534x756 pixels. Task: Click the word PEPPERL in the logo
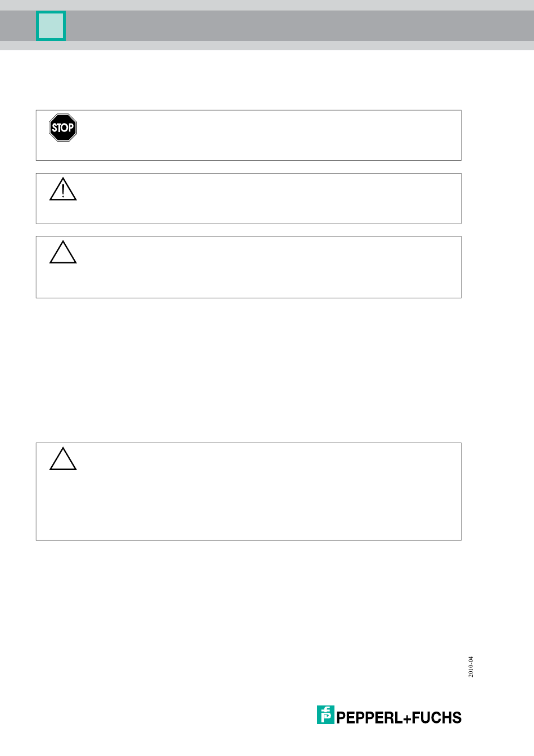click(x=373, y=718)
